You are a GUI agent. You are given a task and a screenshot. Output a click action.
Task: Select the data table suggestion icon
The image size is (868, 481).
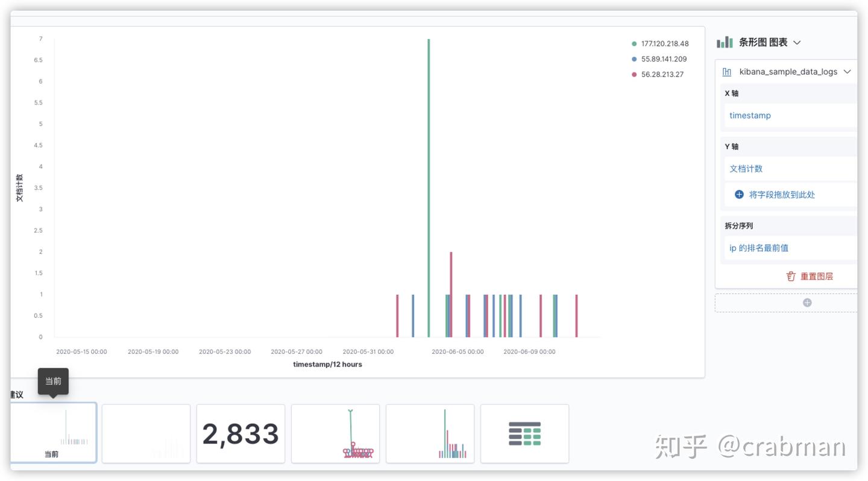point(524,432)
